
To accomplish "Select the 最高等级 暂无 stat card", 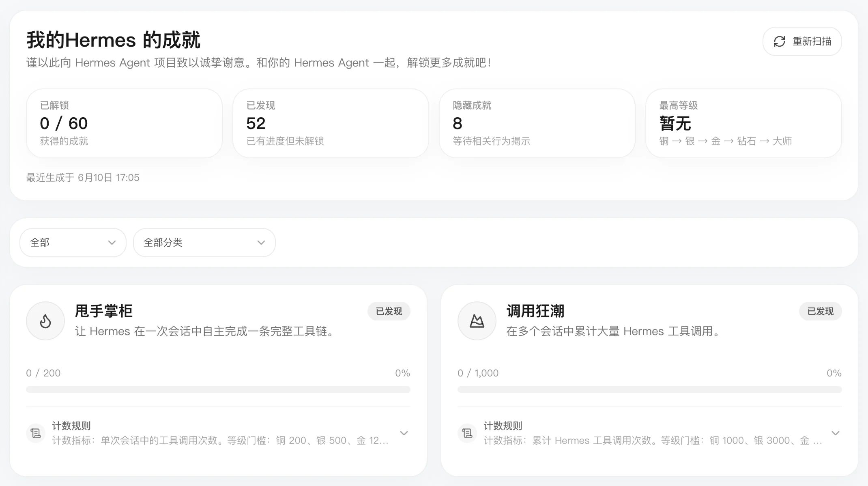I will (744, 123).
